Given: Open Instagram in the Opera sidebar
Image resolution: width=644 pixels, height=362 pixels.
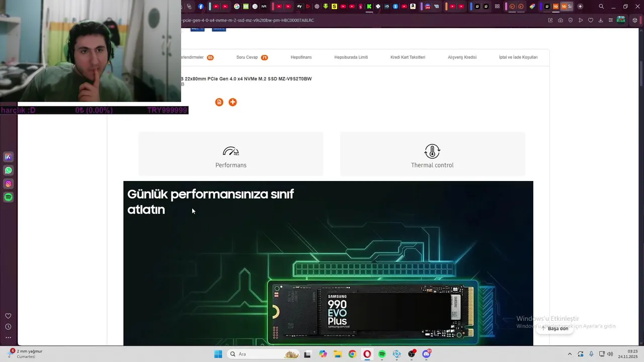Looking at the screenshot, I should pyautogui.click(x=8, y=184).
